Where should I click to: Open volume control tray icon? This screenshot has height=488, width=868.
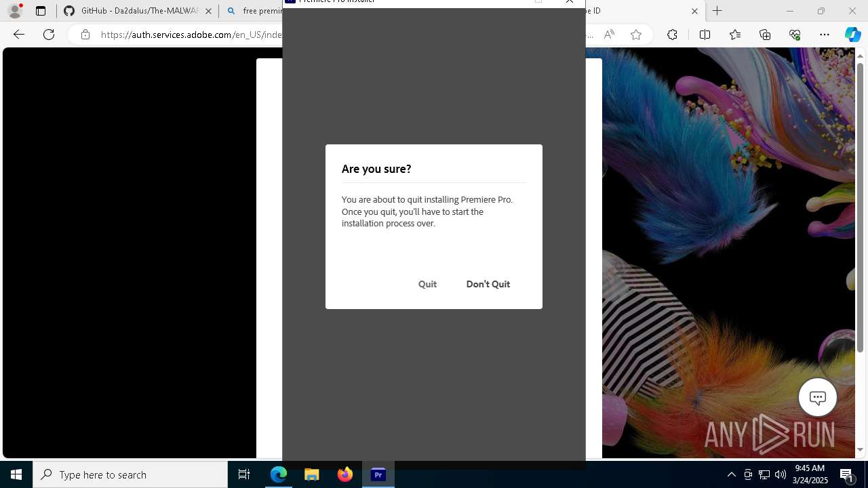coord(781,474)
